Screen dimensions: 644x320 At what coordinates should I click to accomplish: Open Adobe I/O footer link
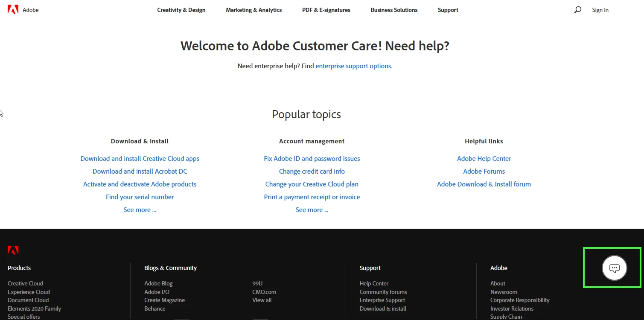tap(157, 292)
